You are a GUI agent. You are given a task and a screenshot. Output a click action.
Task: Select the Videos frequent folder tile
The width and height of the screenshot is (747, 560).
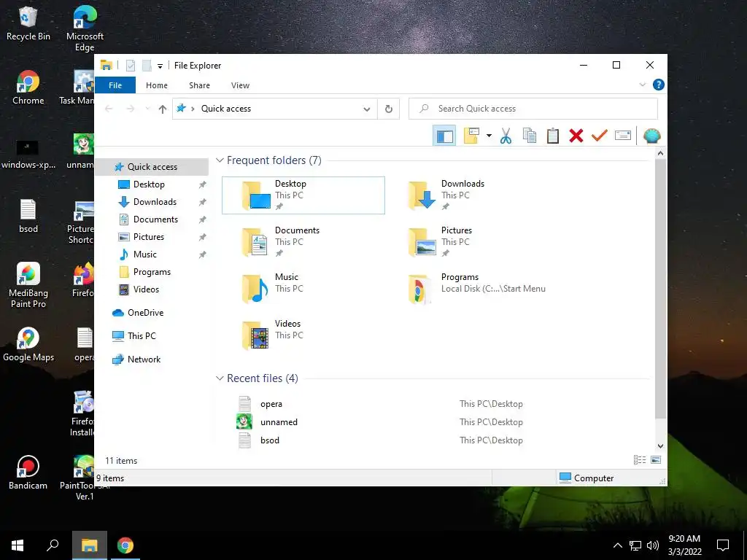point(303,335)
